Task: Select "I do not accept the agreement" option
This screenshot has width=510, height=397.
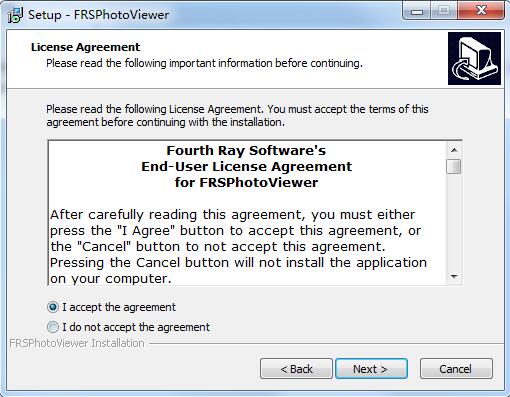Action: click(53, 327)
